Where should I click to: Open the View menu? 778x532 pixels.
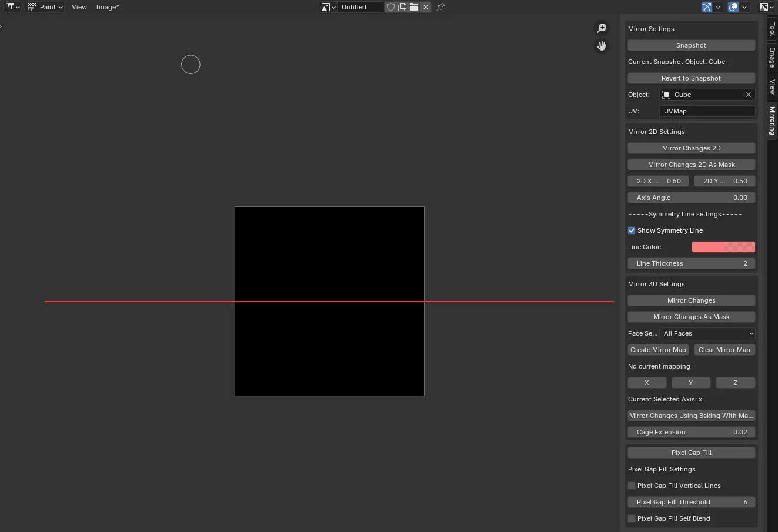click(x=79, y=7)
